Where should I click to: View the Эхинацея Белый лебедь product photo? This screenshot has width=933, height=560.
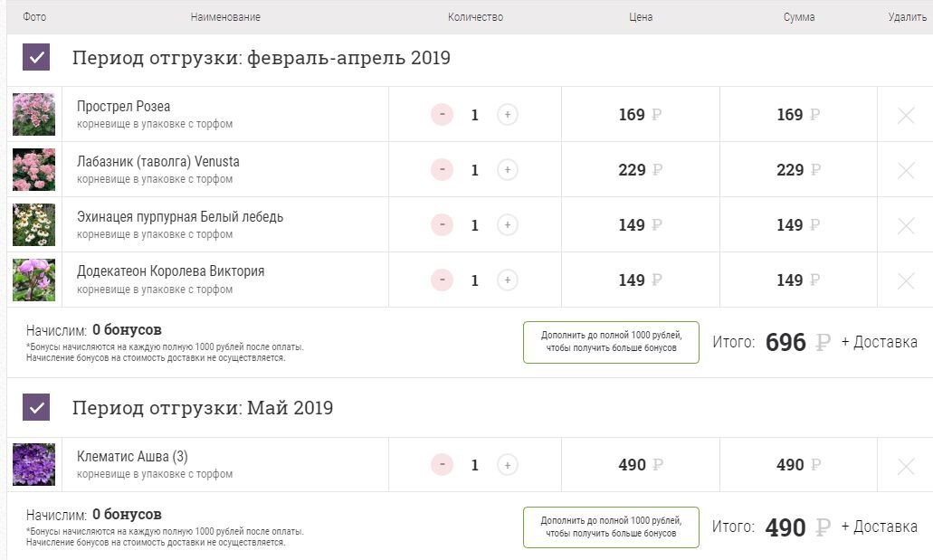tap(33, 223)
